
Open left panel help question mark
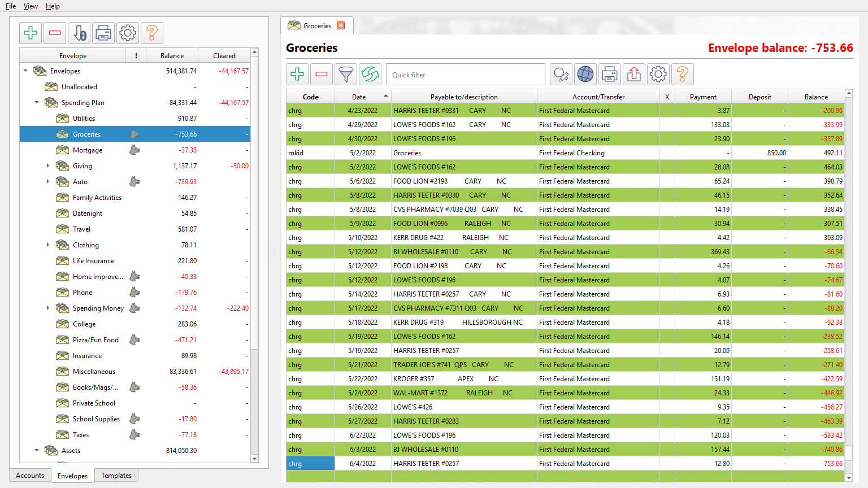tap(152, 33)
